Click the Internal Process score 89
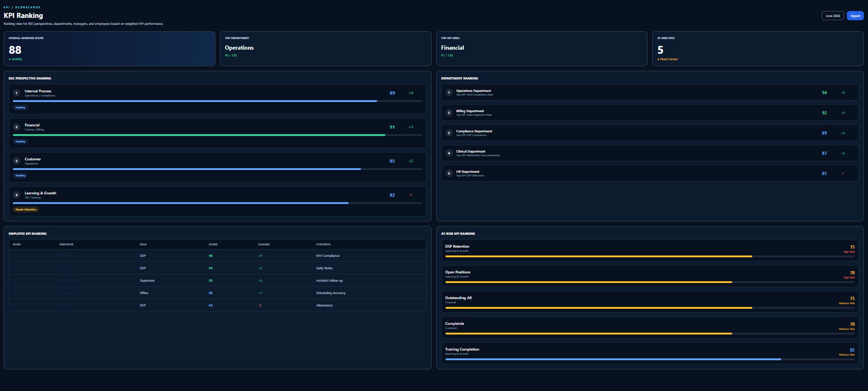 pos(392,93)
